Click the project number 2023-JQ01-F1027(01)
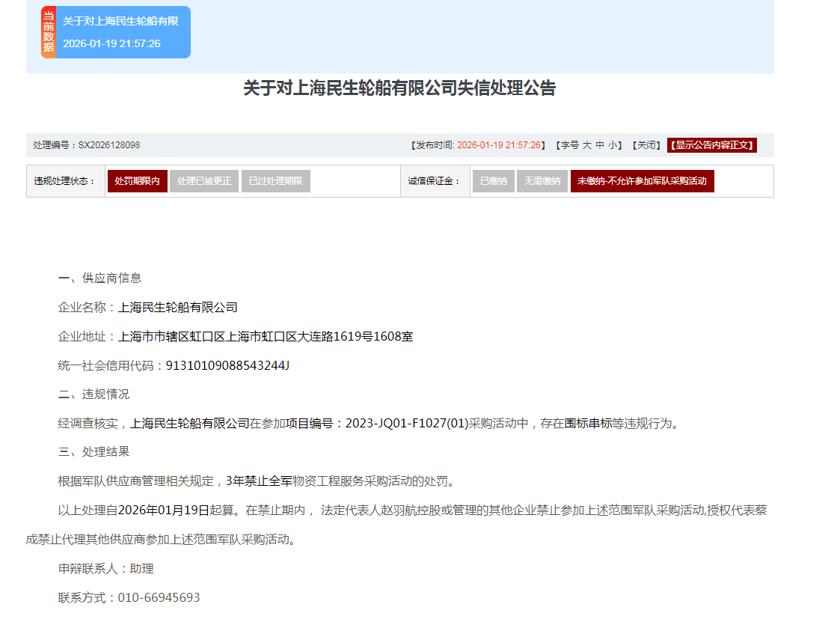 pyautogui.click(x=406, y=424)
